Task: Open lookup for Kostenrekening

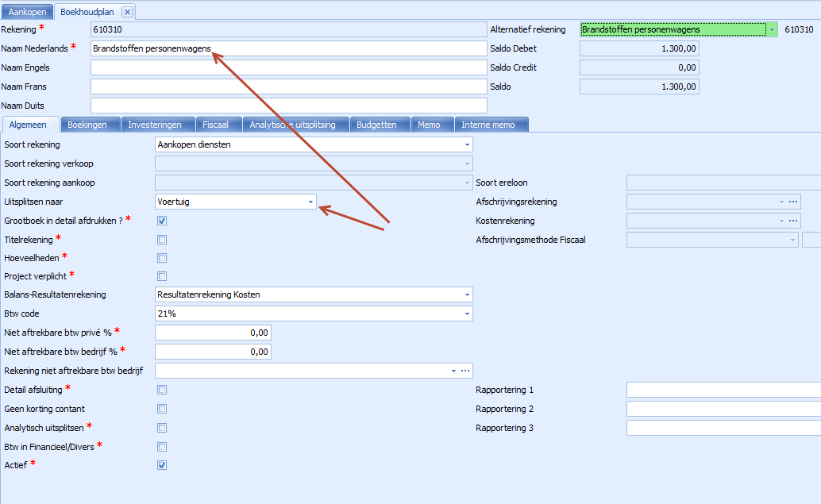Action: 792,221
